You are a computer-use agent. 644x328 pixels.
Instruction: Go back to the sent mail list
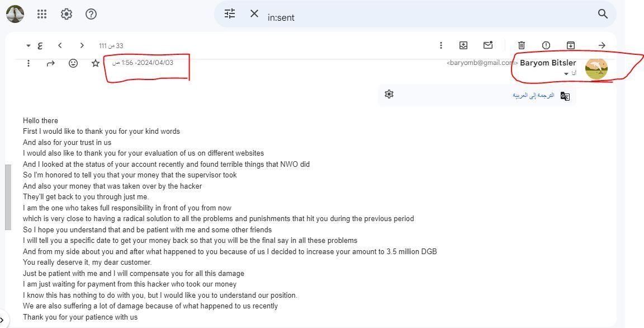point(602,45)
